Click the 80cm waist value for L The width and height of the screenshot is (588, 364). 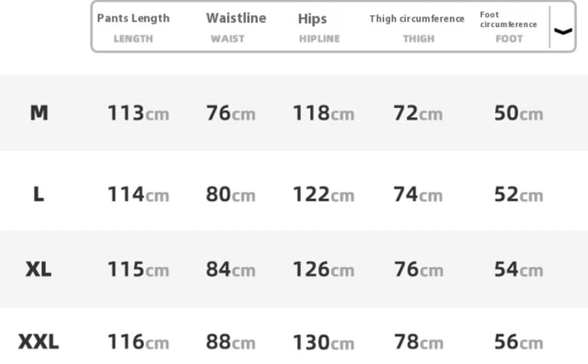[230, 194]
